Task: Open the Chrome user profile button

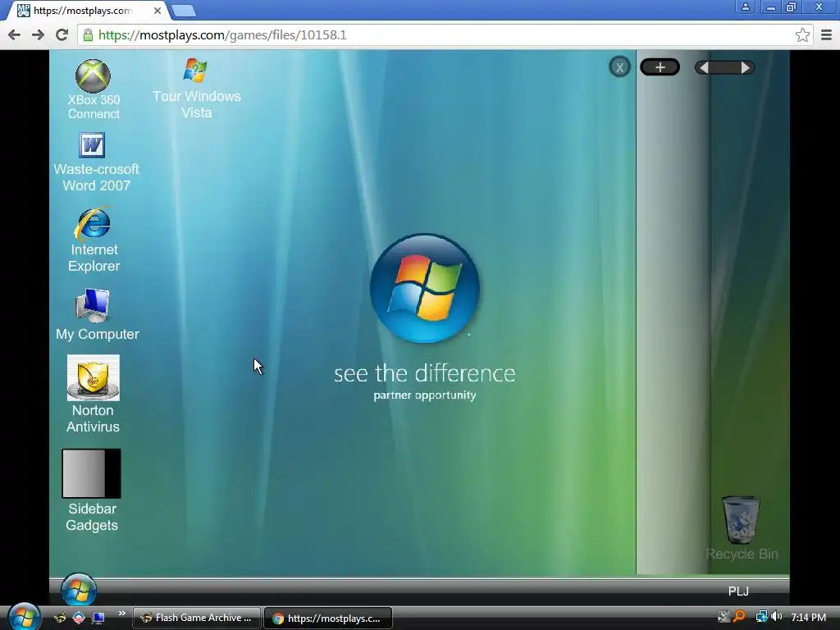Action: (x=745, y=7)
